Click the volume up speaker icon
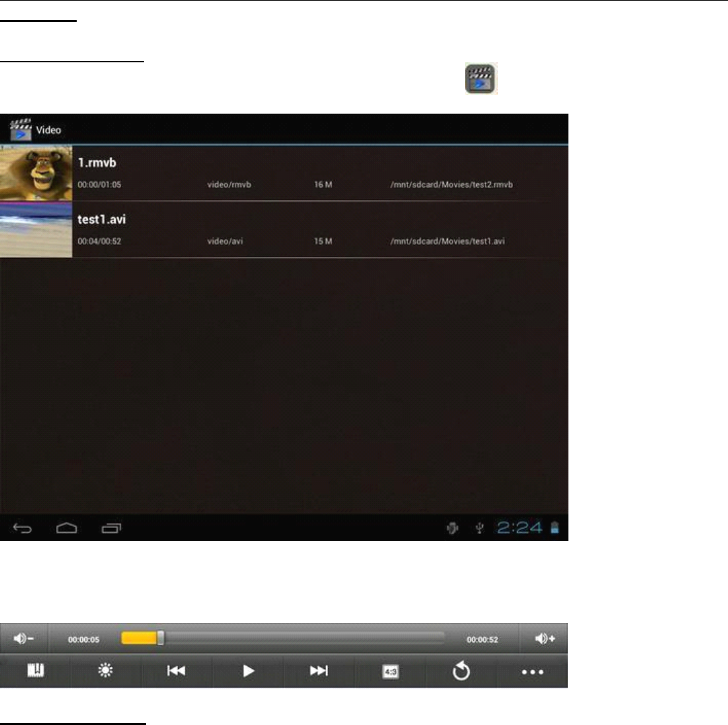728x725 pixels. (545, 639)
